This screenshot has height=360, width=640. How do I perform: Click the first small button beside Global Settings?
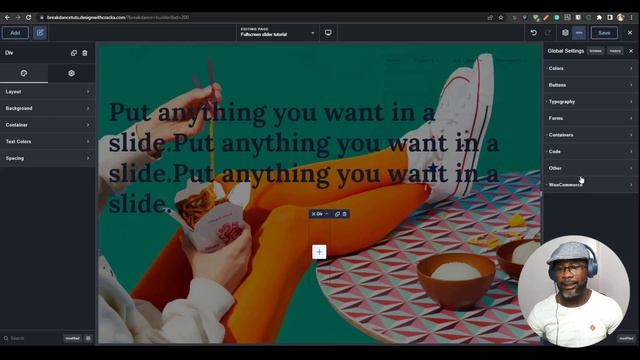tap(596, 51)
